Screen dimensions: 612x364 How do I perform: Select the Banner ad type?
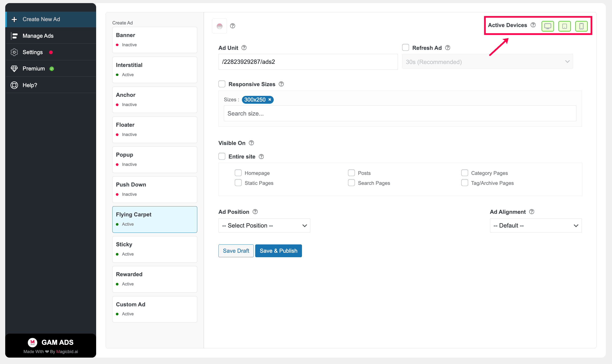coord(155,40)
